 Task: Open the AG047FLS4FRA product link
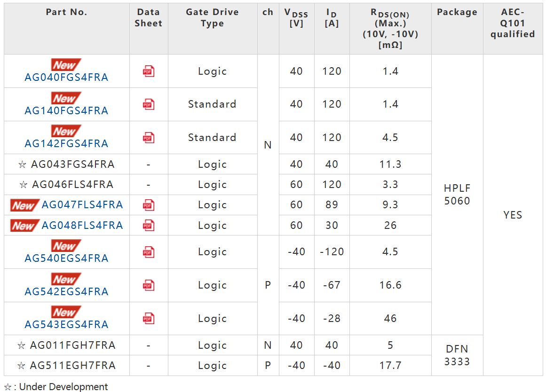click(82, 205)
